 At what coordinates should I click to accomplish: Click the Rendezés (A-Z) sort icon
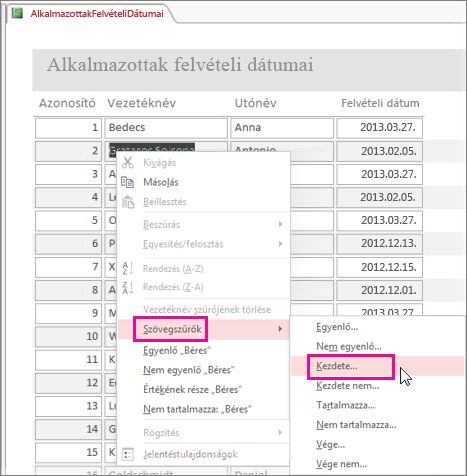[128, 269]
